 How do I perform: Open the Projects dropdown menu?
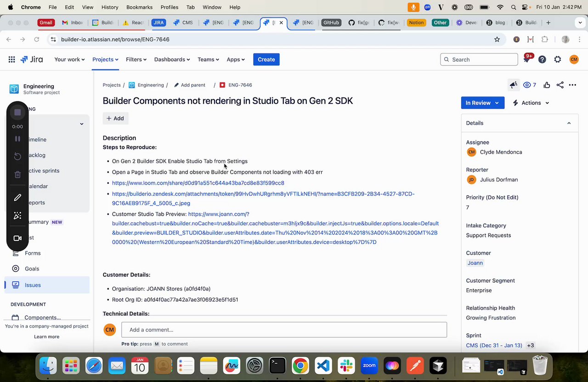[105, 59]
